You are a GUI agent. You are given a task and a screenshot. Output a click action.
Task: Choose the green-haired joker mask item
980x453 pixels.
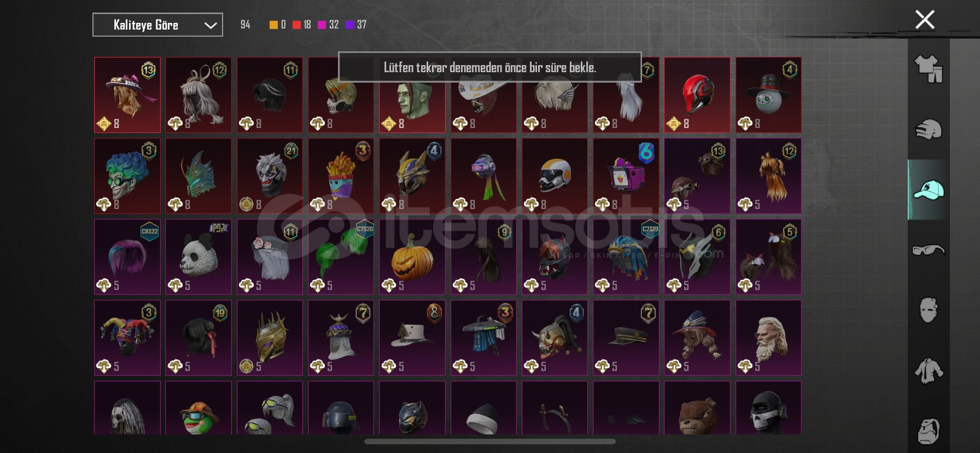[127, 176]
